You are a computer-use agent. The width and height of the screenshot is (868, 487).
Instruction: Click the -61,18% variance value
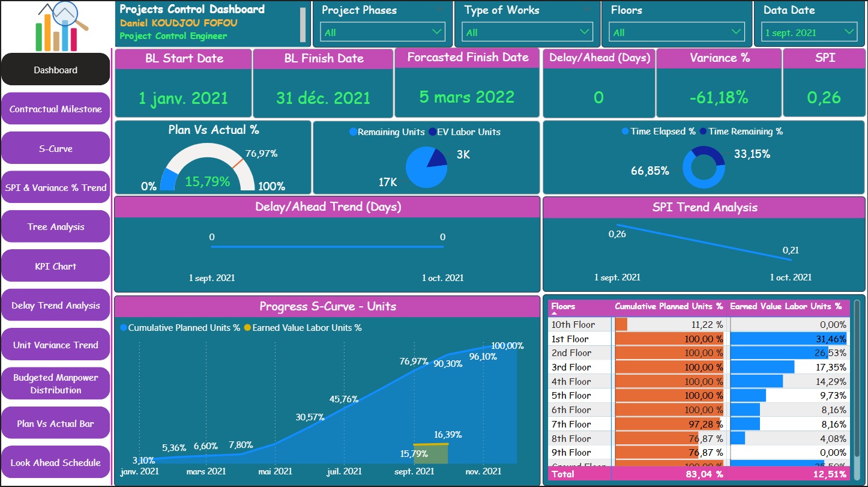[719, 97]
